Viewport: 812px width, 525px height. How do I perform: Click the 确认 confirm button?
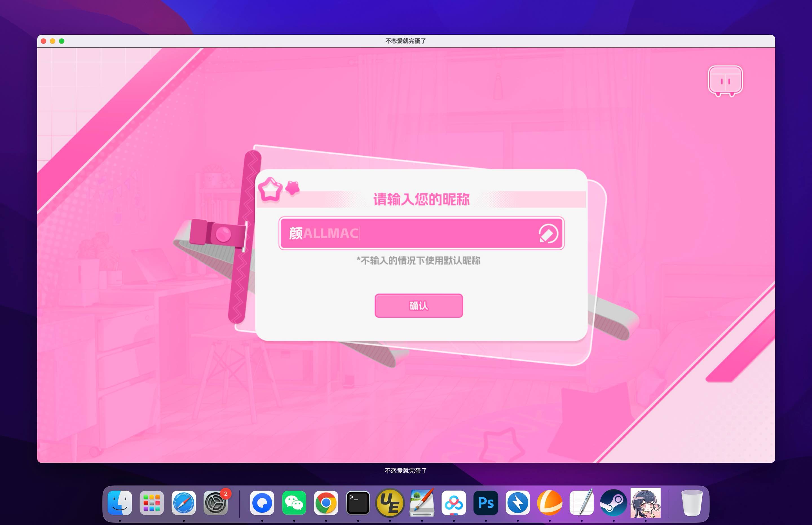tap(419, 306)
